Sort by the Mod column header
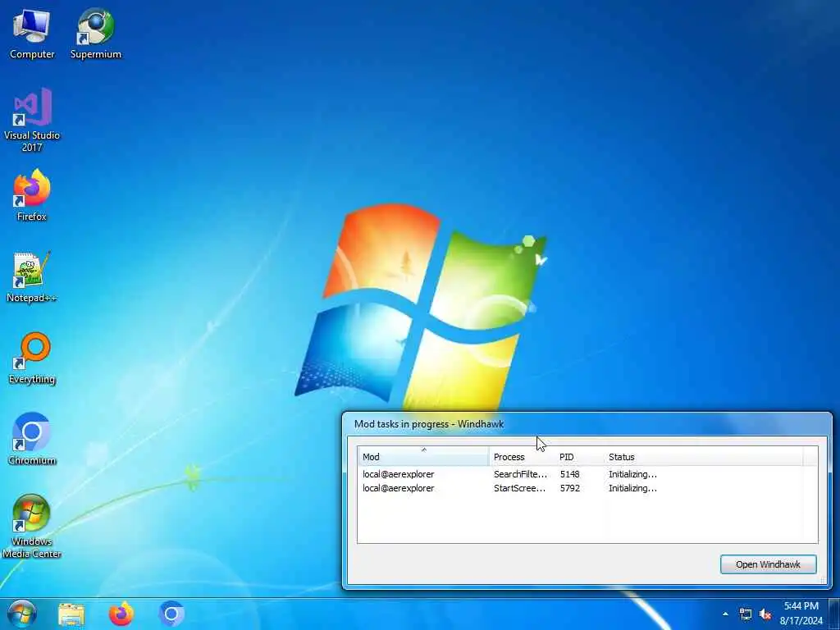This screenshot has height=630, width=840. click(423, 456)
